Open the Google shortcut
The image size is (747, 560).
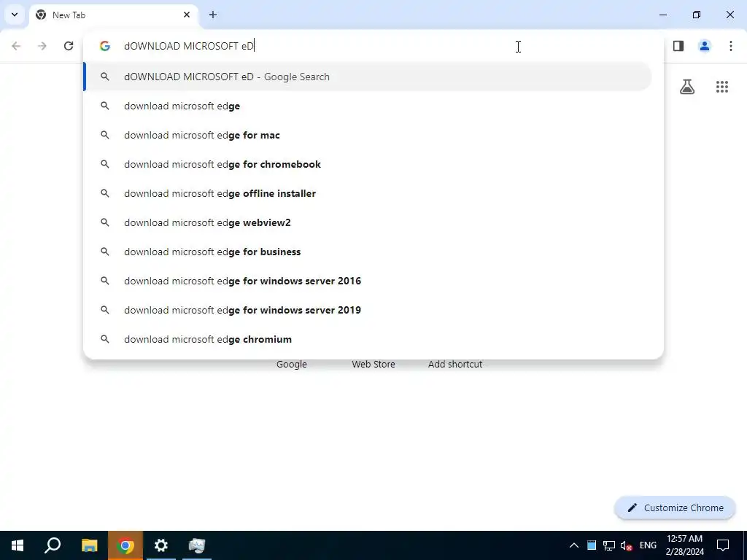point(292,365)
